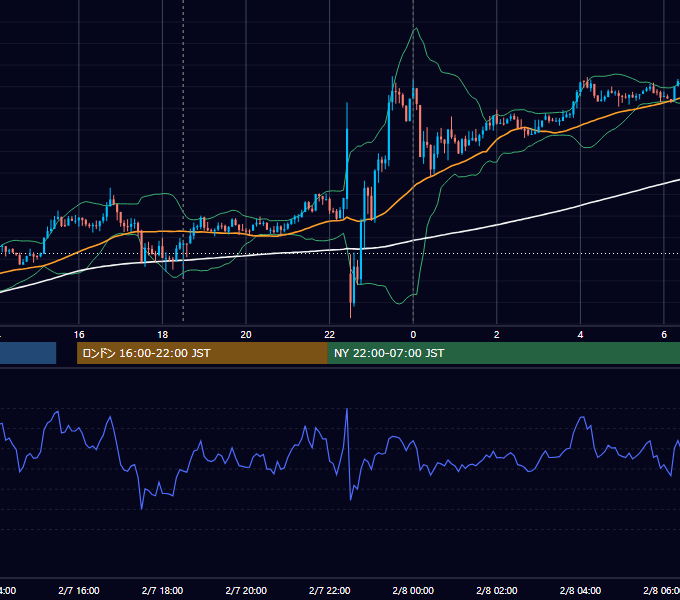Click the '2/7 18:00' date label
This screenshot has height=600, width=680.
coord(163,590)
